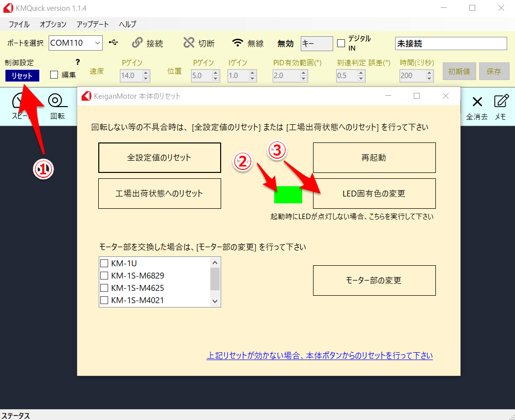Click the キー input field
Image resolution: width=515 pixels, height=420 pixels.
tap(316, 43)
